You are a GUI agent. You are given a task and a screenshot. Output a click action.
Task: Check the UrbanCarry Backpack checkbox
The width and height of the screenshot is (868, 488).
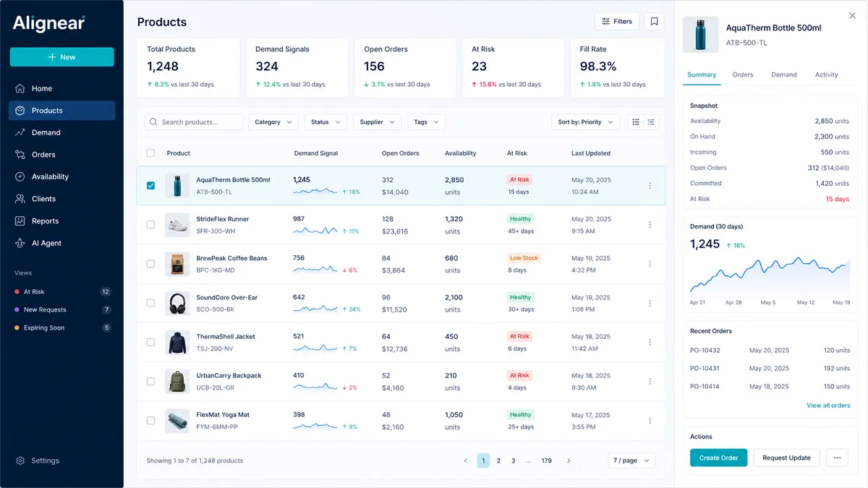pyautogui.click(x=150, y=382)
